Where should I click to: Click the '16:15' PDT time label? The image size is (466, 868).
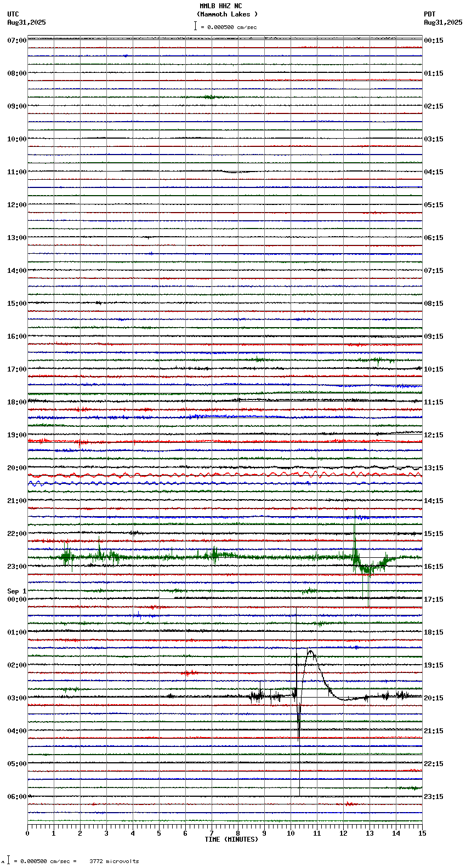pyautogui.click(x=434, y=567)
